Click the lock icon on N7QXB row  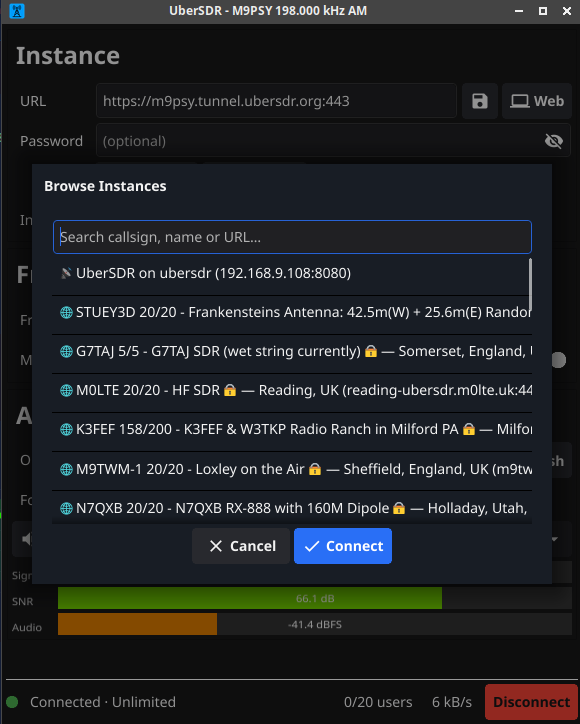pos(399,508)
